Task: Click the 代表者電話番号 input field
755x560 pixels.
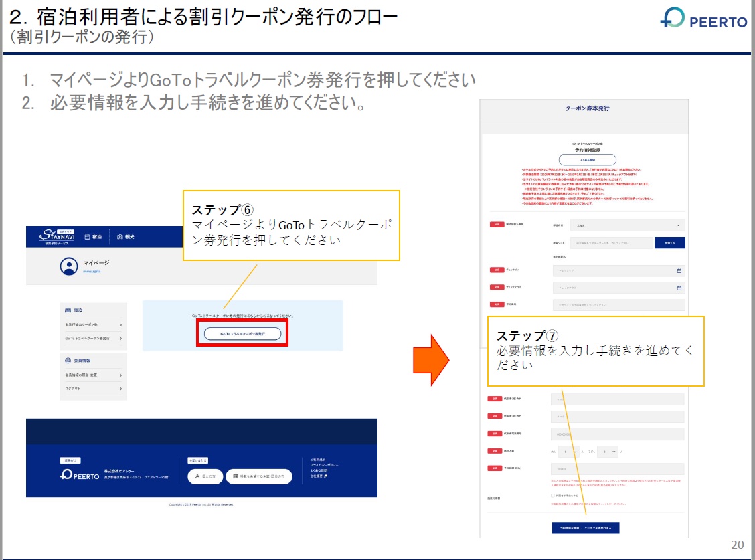Action: click(617, 434)
